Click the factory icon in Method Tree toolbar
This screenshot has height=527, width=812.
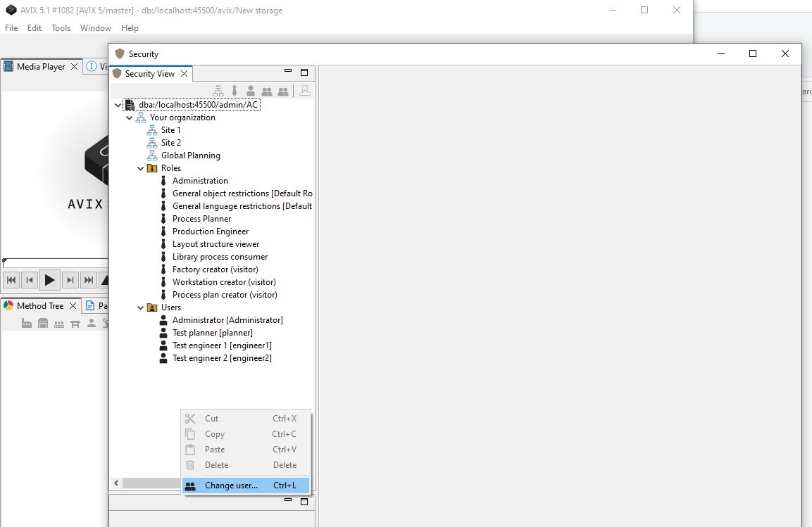[27, 324]
